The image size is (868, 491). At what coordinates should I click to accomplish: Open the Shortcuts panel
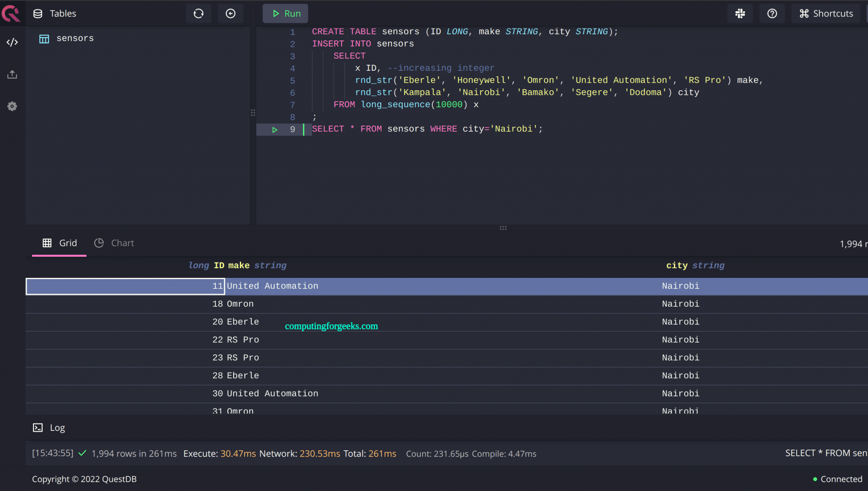pyautogui.click(x=825, y=13)
